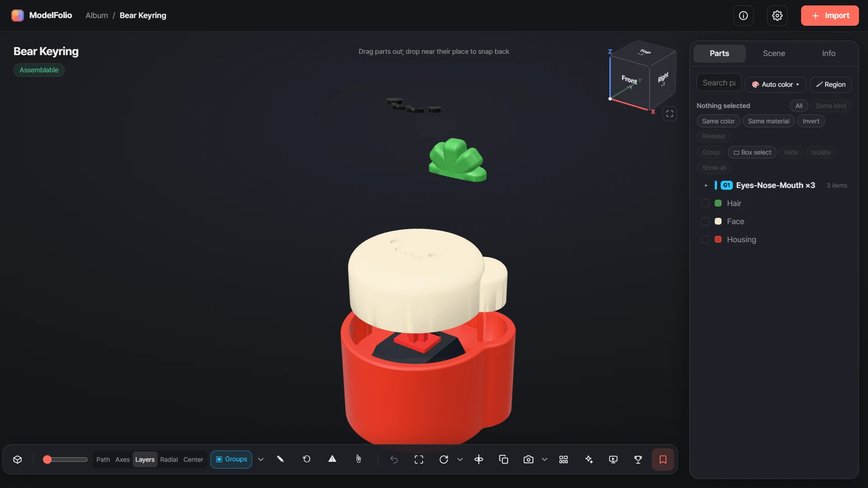Screen dimensions: 868x488
Task: Click the explode distance slider
Action: [65, 459]
